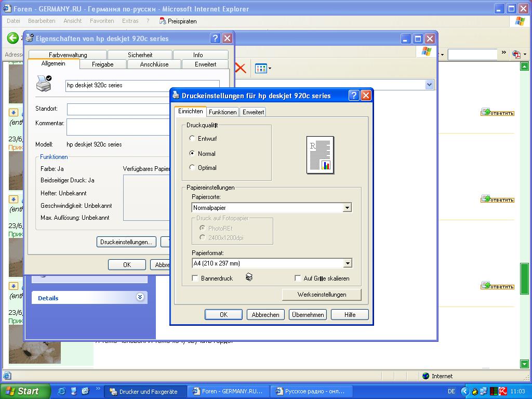Expand the Details panel chevron
This screenshot has height=399, width=532.
tap(140, 297)
